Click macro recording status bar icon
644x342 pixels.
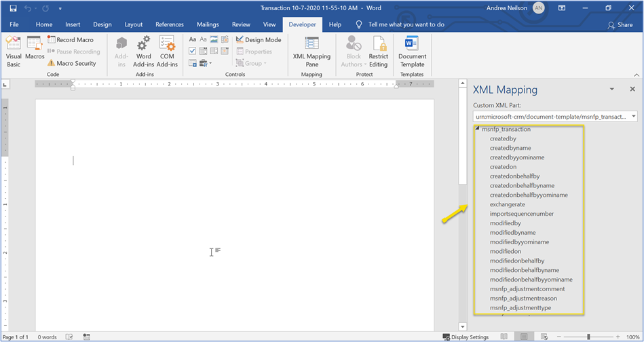point(86,337)
